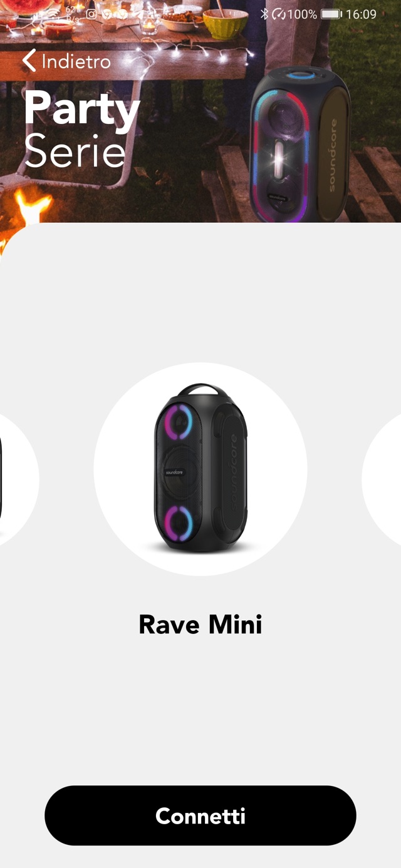This screenshot has height=868, width=401.
Task: Tap the Wi-Fi signal icon
Action: click(x=53, y=14)
